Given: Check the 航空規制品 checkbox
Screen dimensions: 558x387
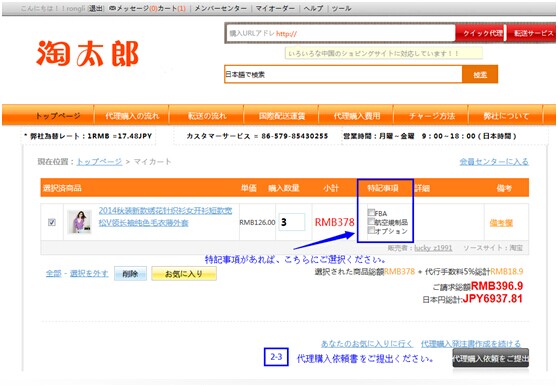Looking at the screenshot, I should point(371,221).
